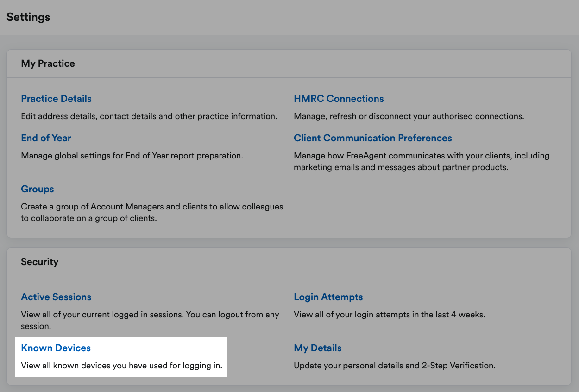This screenshot has width=579, height=392.
Task: Click the My Practice section header
Action: (48, 63)
